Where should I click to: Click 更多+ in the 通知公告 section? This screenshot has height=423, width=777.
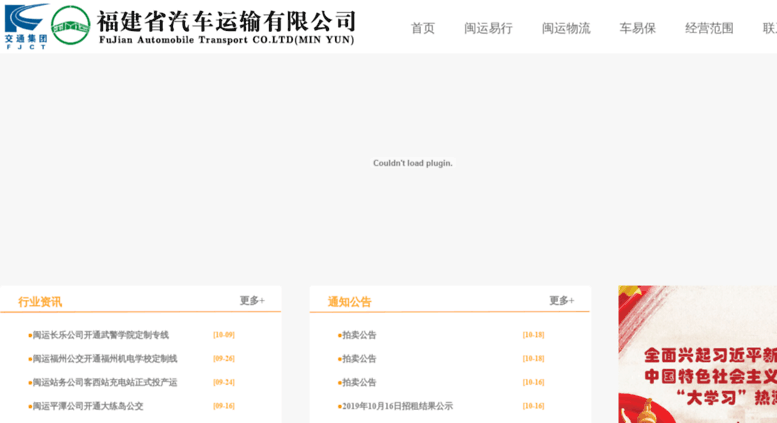561,301
